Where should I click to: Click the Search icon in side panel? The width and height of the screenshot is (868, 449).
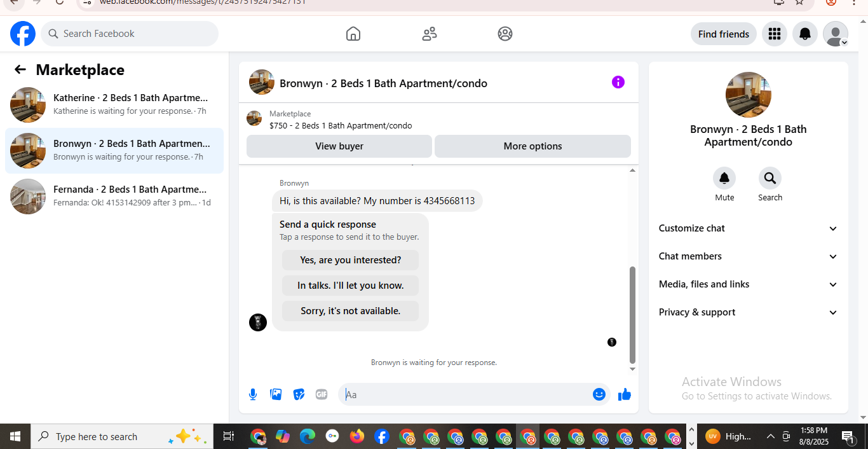pyautogui.click(x=770, y=178)
